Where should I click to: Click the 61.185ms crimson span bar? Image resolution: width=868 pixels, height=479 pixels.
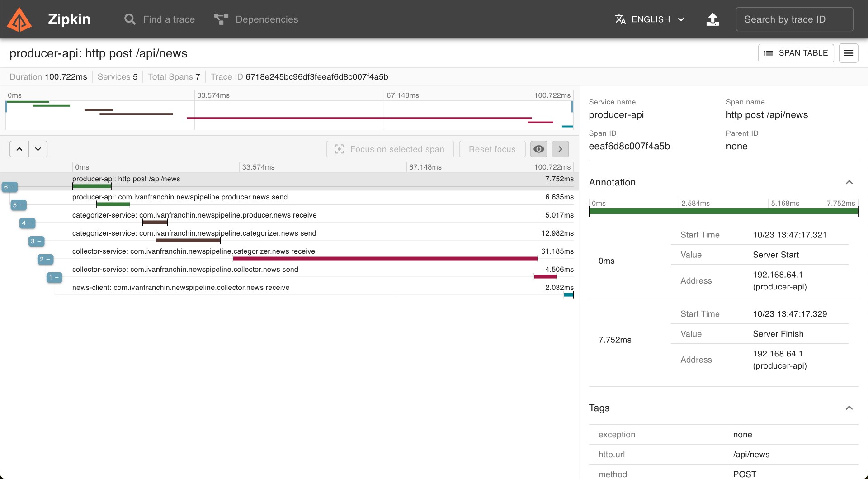385,258
